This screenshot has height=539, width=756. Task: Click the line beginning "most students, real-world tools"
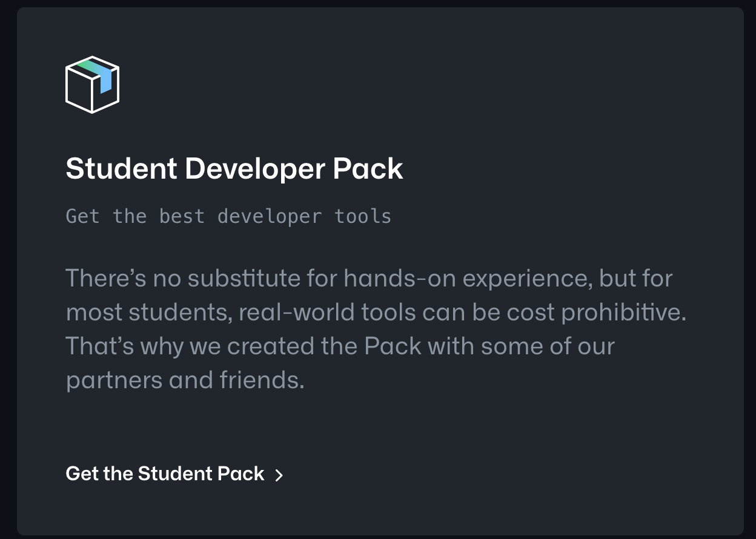click(376, 312)
